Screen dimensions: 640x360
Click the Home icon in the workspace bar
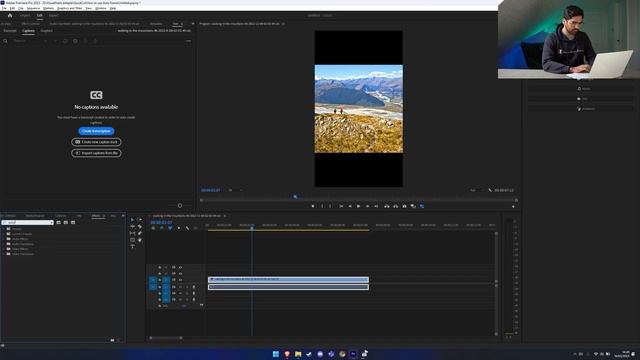click(10, 16)
